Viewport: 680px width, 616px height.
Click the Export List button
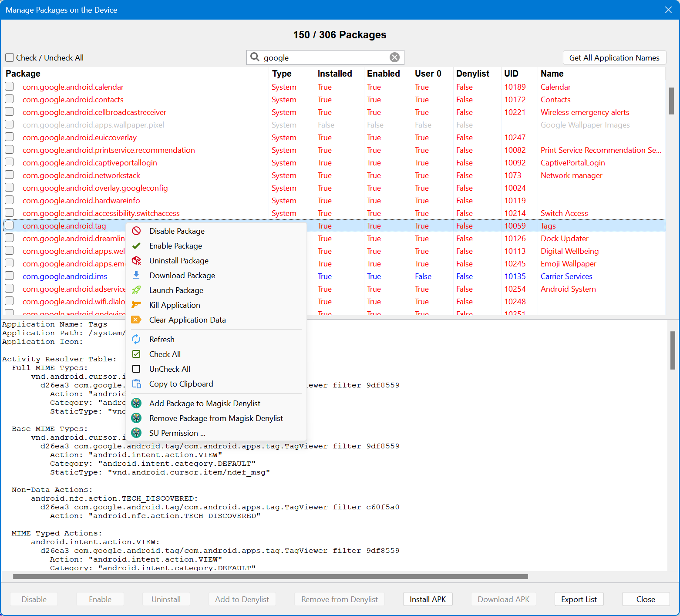[579, 599]
